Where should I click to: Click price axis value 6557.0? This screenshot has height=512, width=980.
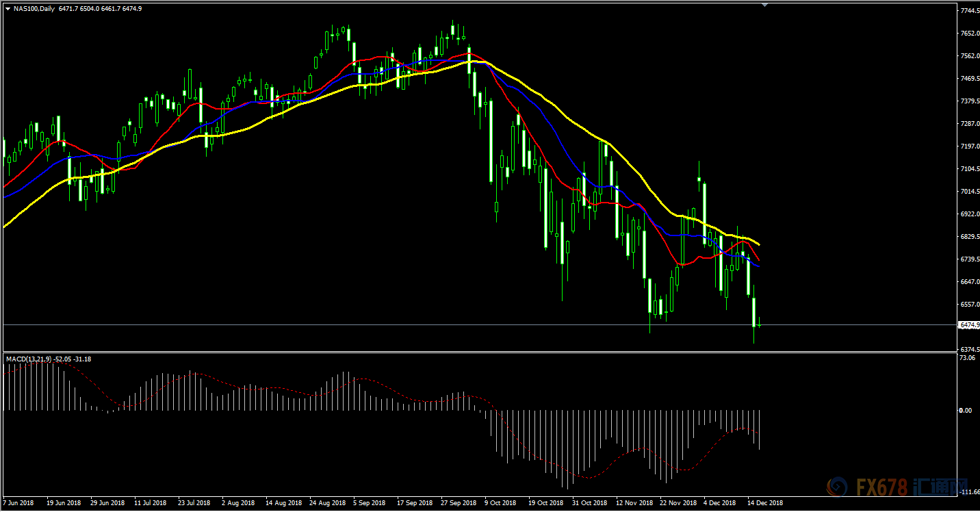point(969,305)
